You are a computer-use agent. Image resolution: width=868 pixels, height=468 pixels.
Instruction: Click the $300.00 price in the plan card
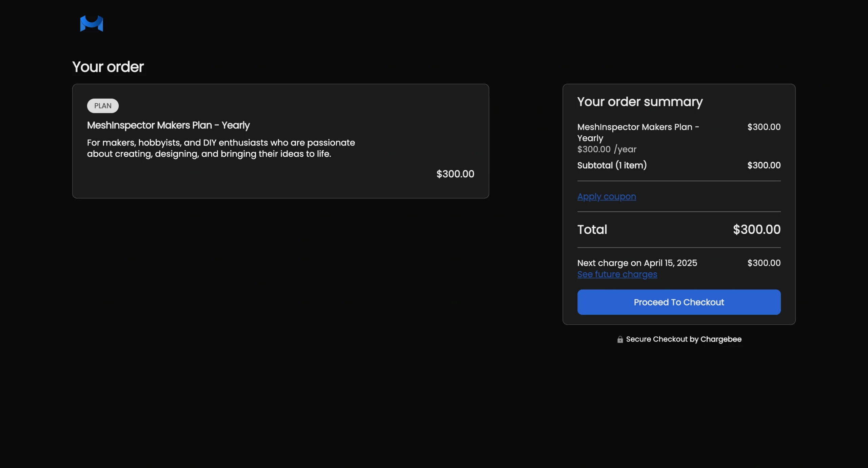(455, 174)
